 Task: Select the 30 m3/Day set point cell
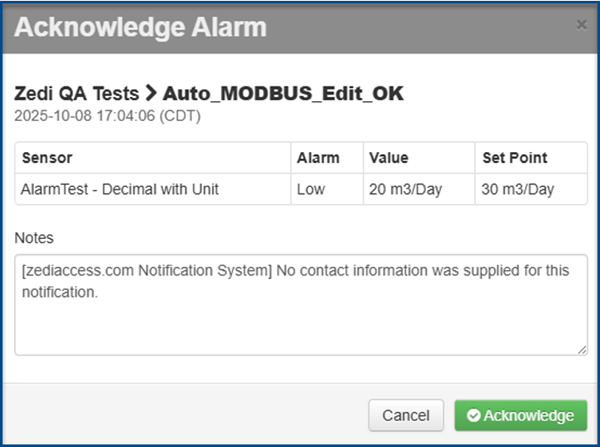point(516,187)
